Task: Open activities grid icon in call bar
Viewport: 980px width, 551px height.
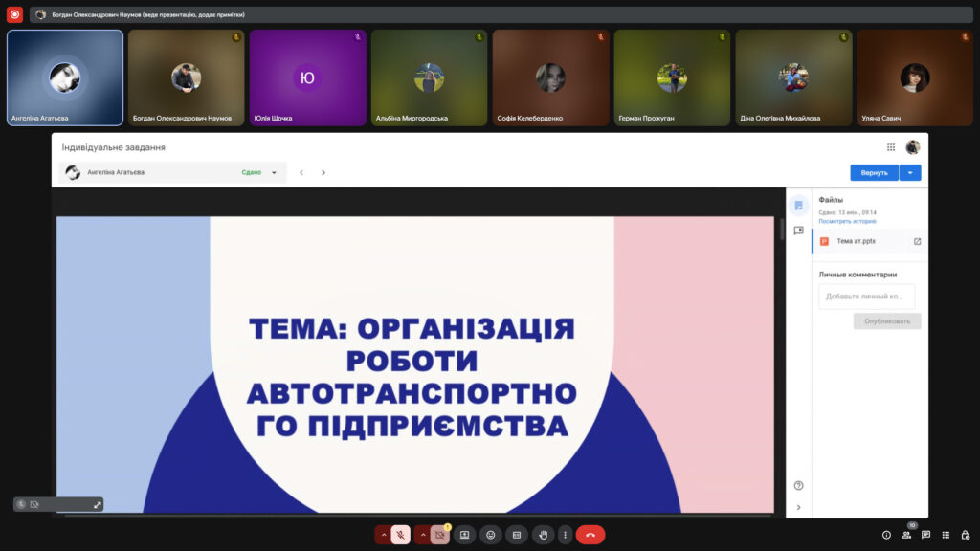Action: (946, 535)
